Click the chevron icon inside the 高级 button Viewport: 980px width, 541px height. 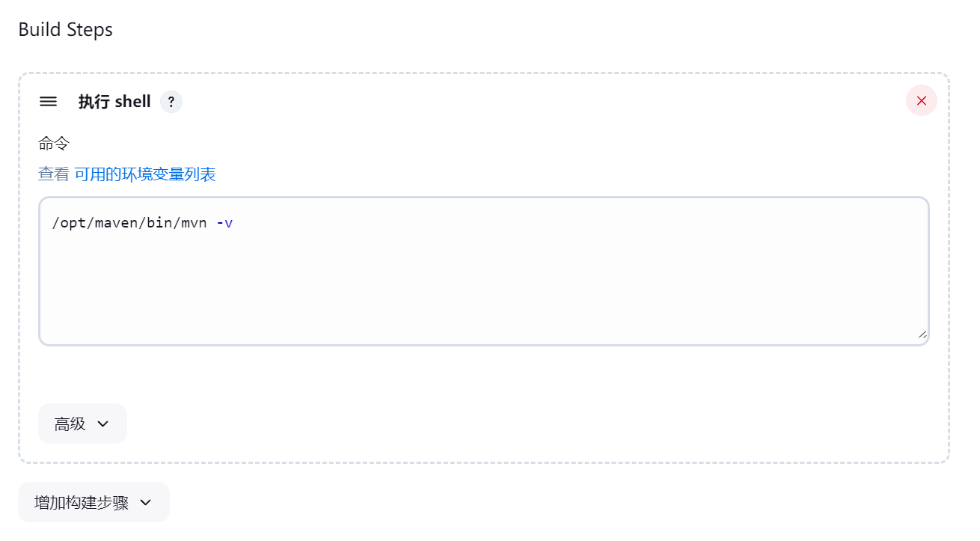(103, 424)
